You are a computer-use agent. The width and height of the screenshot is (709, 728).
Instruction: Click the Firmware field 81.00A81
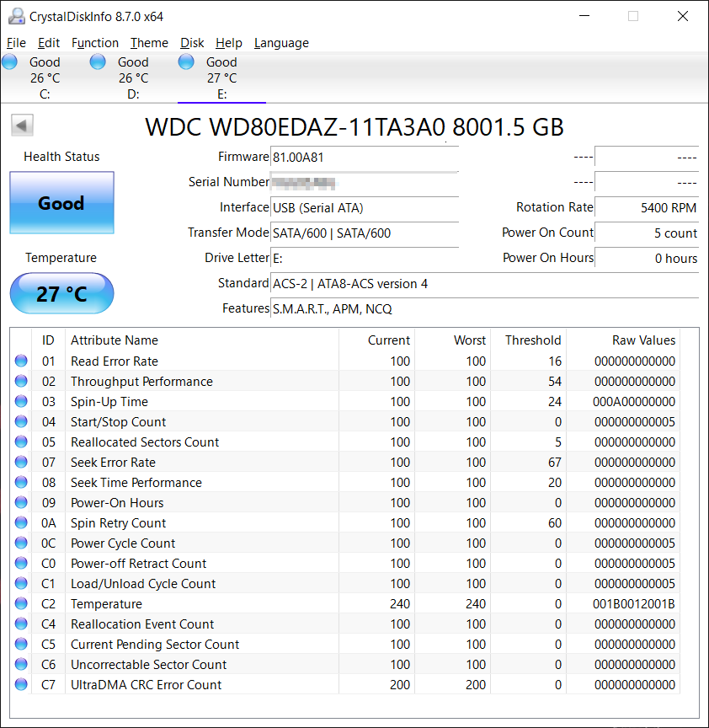click(365, 158)
